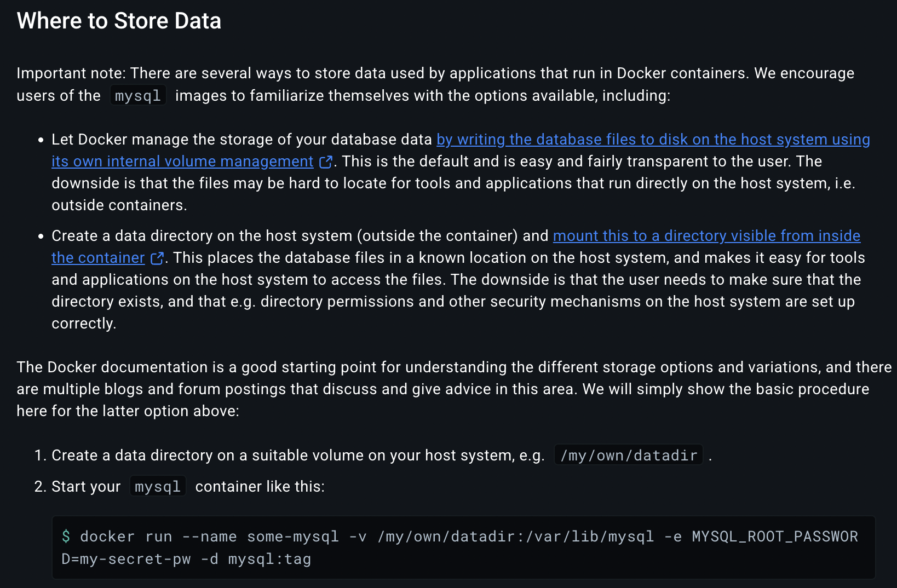Click 'The Docker documentation is a good' paragraph
The height and width of the screenshot is (588, 897).
pyautogui.click(x=454, y=389)
